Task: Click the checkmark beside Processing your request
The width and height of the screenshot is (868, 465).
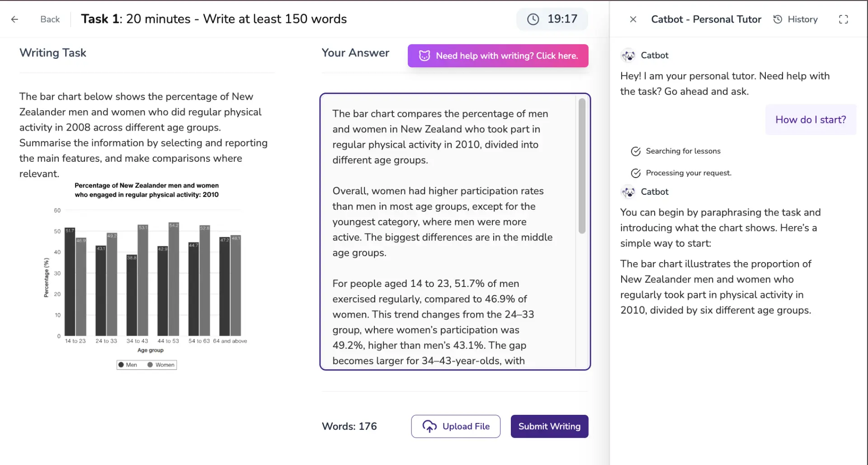Action: [x=635, y=173]
